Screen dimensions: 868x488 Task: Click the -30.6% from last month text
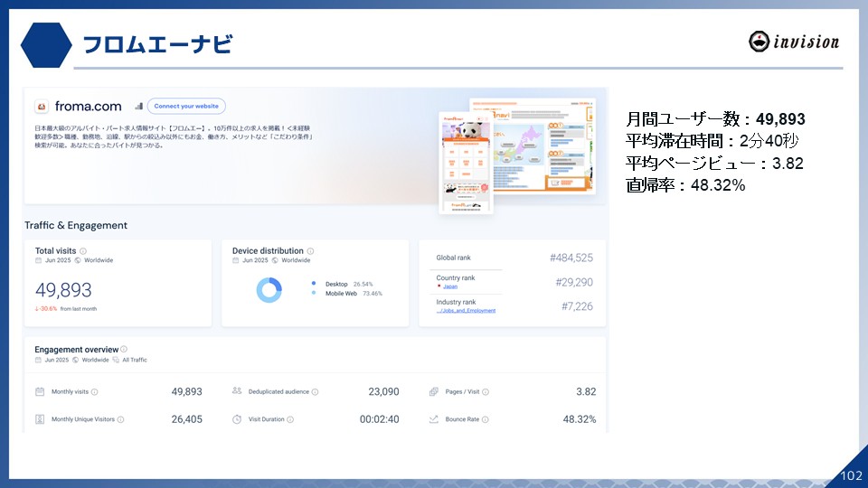click(66, 309)
